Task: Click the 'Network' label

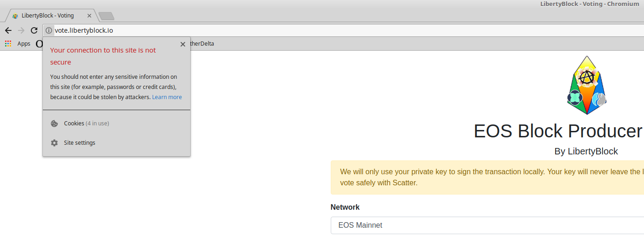Action: pyautogui.click(x=345, y=207)
